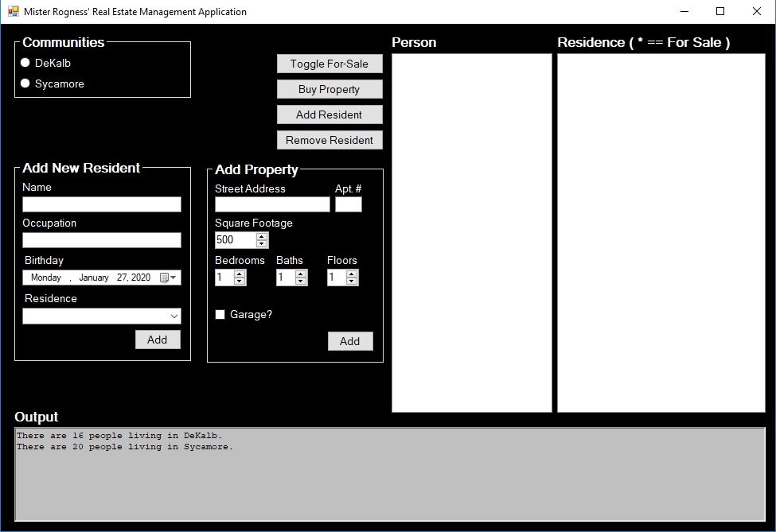Increase the Bedrooms count
Image resolution: width=776 pixels, height=532 pixels.
tap(240, 273)
